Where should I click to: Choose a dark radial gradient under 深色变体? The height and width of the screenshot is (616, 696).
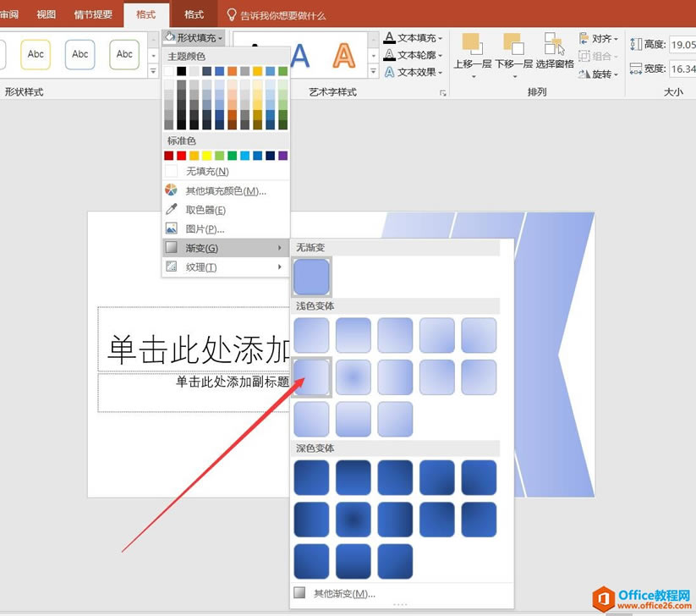pyautogui.click(x=353, y=520)
